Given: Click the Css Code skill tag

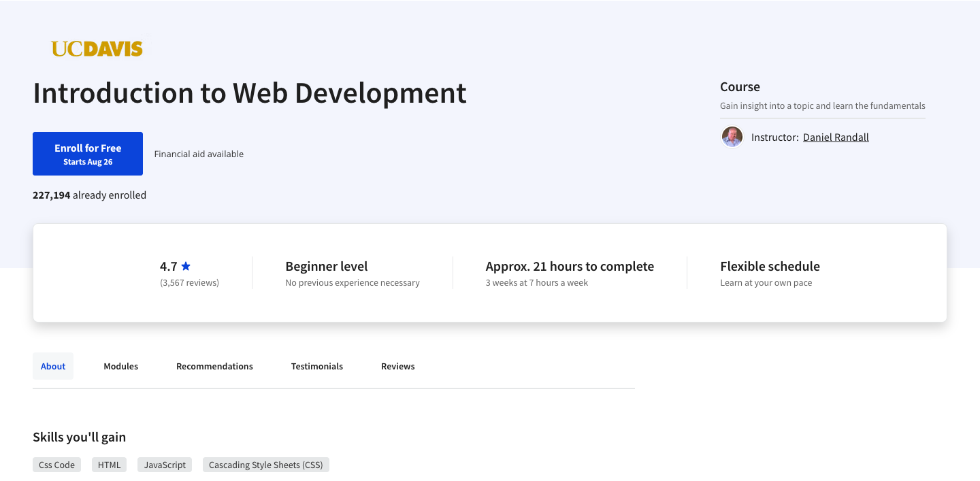Looking at the screenshot, I should 56,465.
